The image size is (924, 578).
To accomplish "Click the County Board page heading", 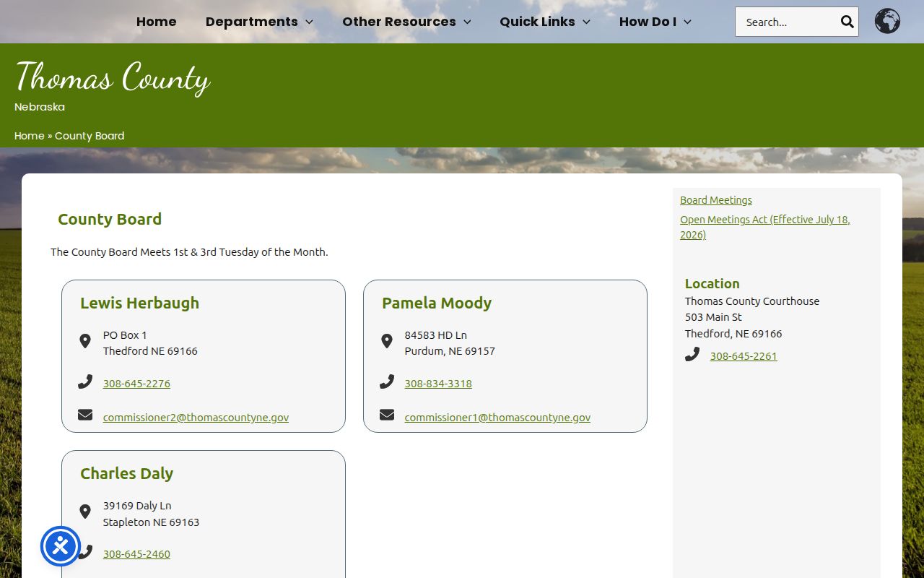I will point(110,219).
